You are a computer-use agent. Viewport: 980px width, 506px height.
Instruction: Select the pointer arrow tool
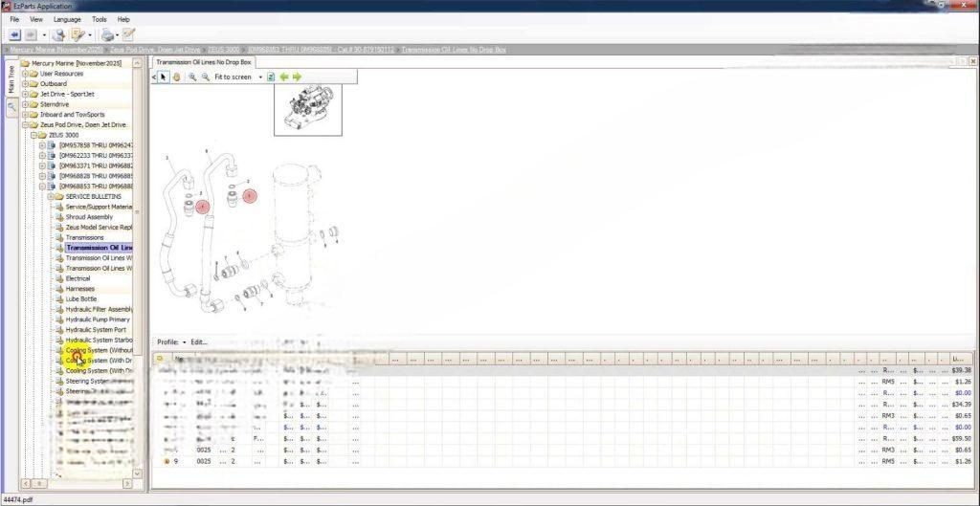[164, 77]
